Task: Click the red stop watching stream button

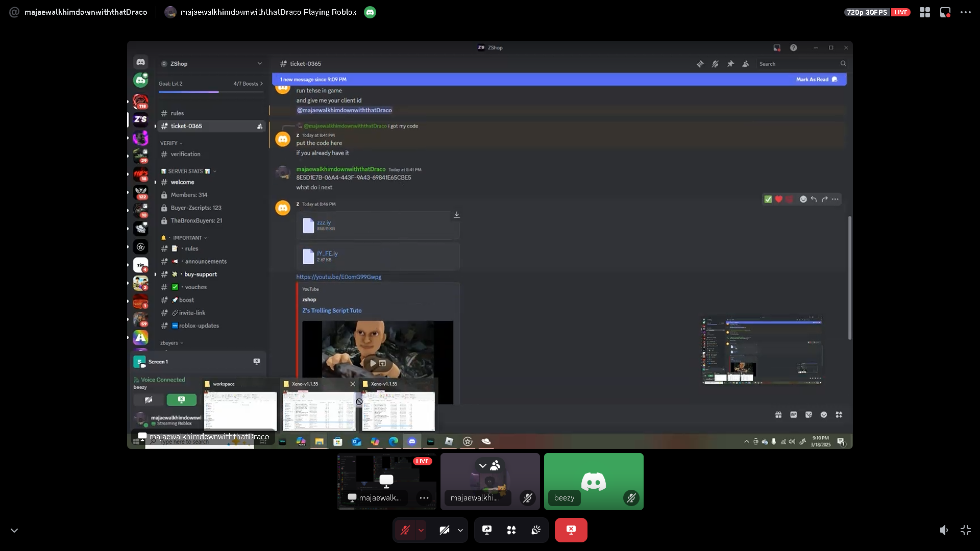Action: tap(571, 530)
